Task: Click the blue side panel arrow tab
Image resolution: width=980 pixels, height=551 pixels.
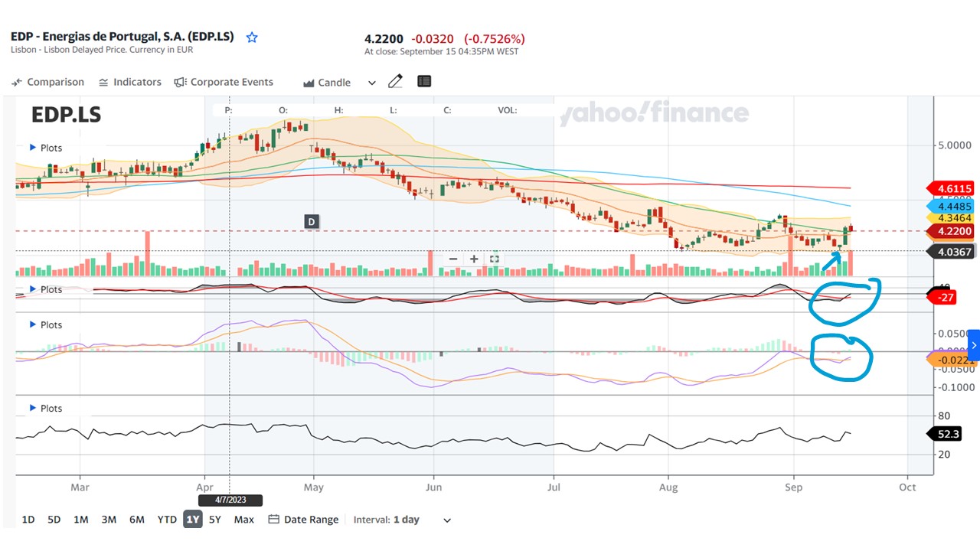Action: [974, 345]
